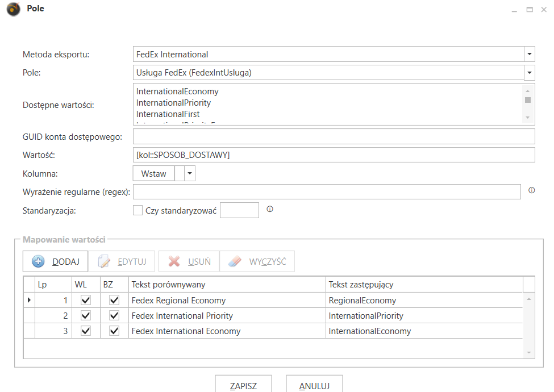Toggle BZ checkbox for Fedex International Priority row
The height and width of the screenshot is (392, 554).
114,315
